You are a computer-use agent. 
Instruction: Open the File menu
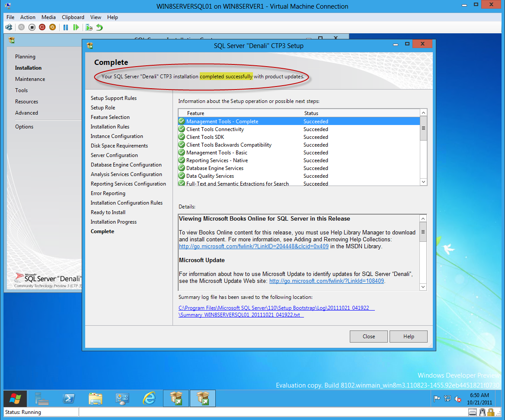(10, 17)
